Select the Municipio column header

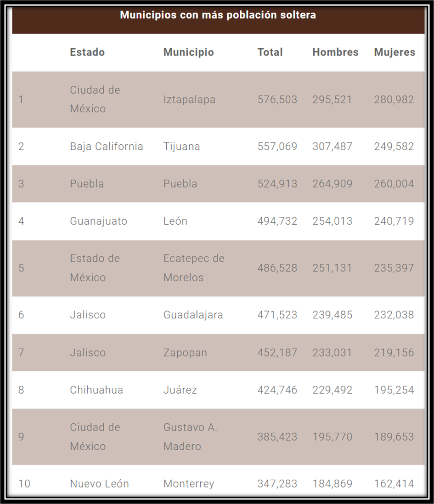pos(189,52)
